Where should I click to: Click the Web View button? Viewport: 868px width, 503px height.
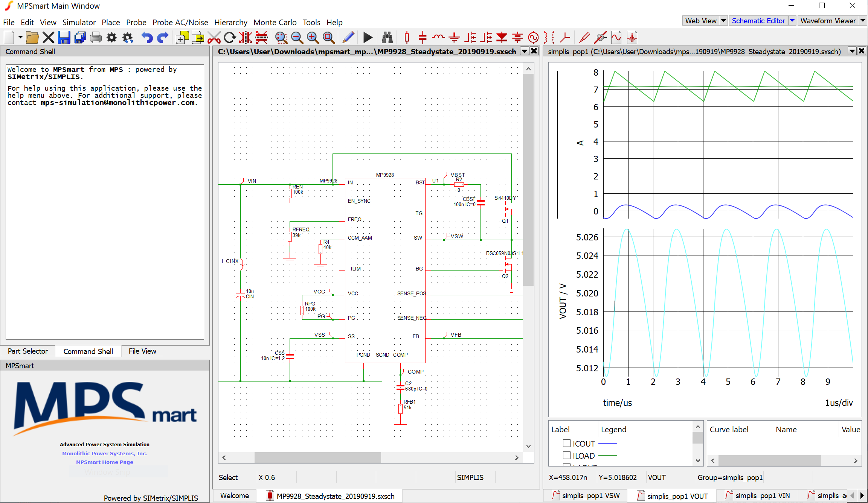[x=701, y=21]
